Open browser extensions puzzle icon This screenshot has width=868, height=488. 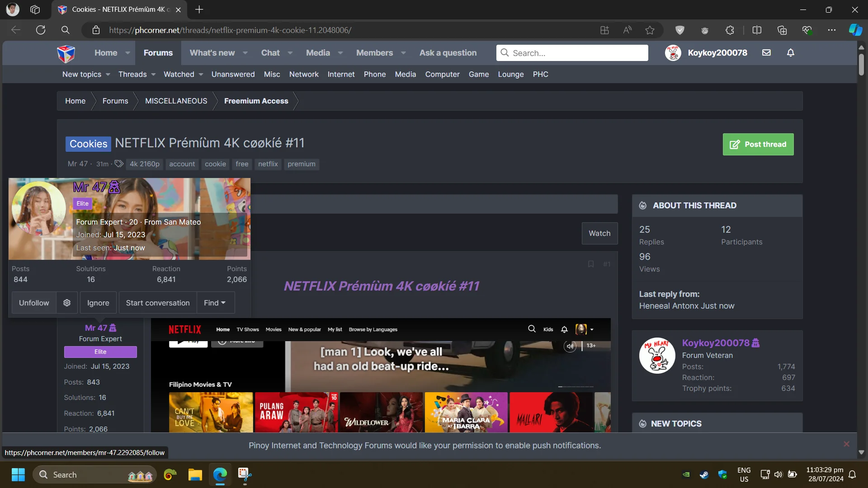click(730, 30)
